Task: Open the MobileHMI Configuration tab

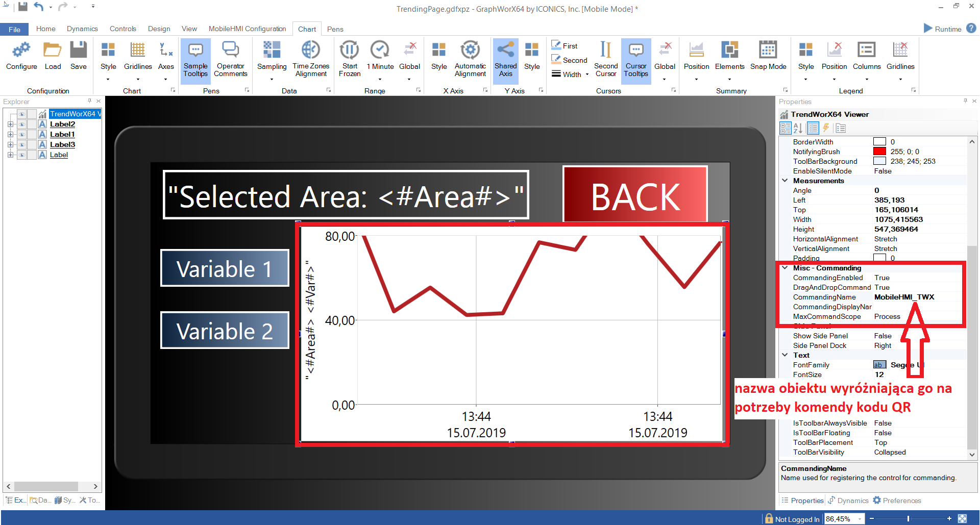Action: [247, 29]
